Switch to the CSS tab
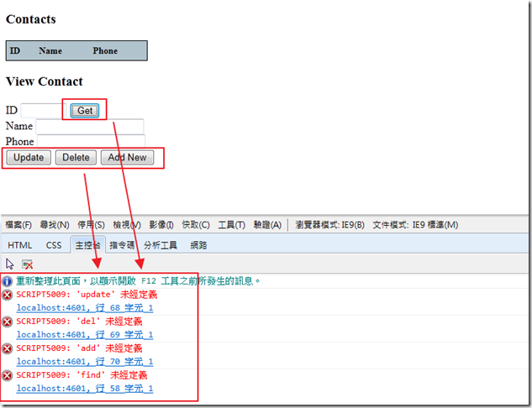This screenshot has width=532, height=408. click(x=54, y=245)
